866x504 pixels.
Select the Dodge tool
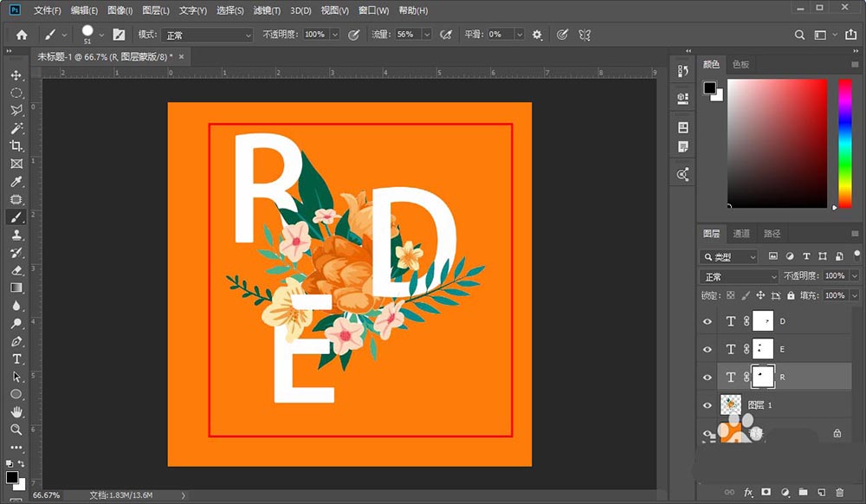16,323
